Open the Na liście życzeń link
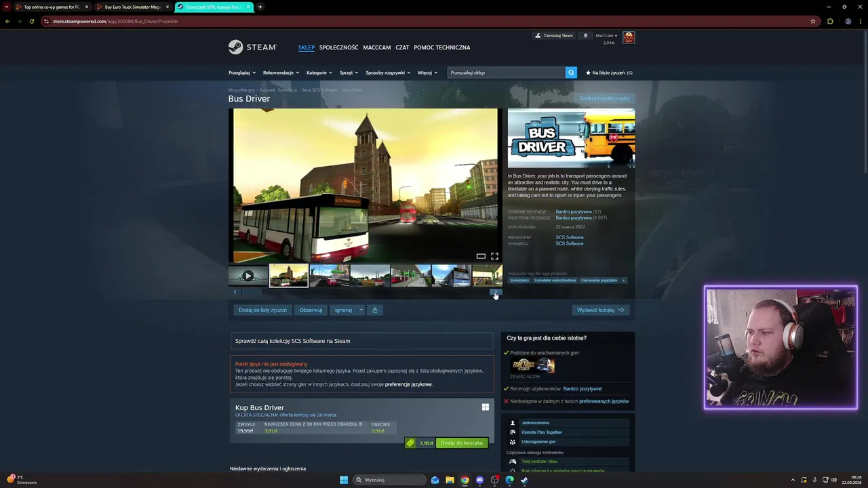The image size is (868, 488). click(x=609, y=73)
